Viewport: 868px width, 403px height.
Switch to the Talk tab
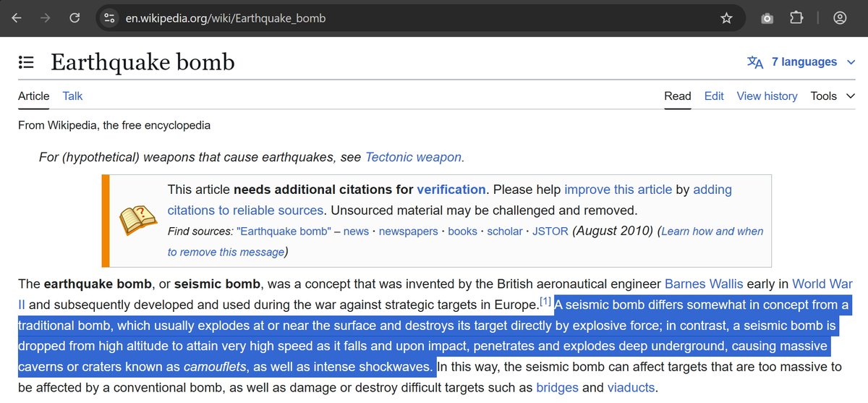coord(72,96)
